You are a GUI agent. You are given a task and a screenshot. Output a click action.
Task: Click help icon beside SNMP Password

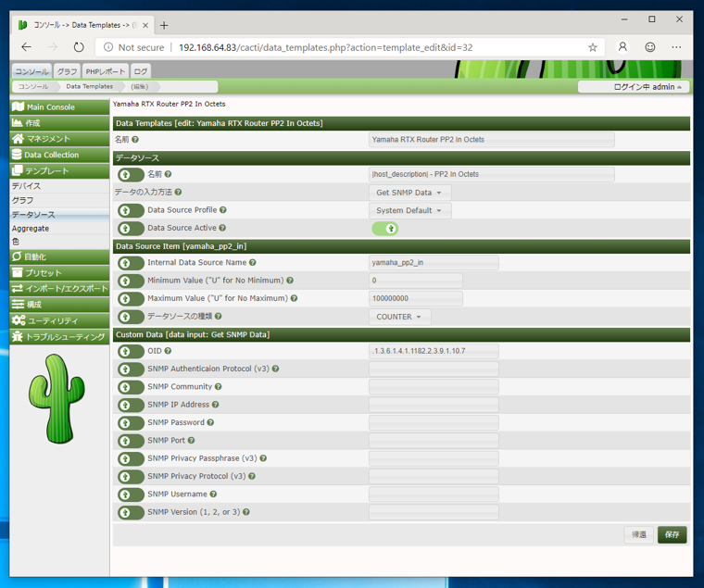pyautogui.click(x=210, y=422)
